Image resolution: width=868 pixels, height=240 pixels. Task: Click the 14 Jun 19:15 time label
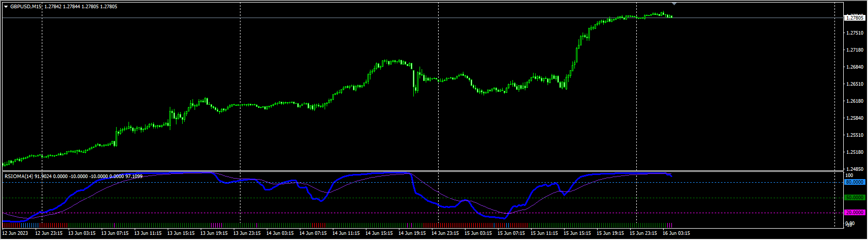coord(411,233)
